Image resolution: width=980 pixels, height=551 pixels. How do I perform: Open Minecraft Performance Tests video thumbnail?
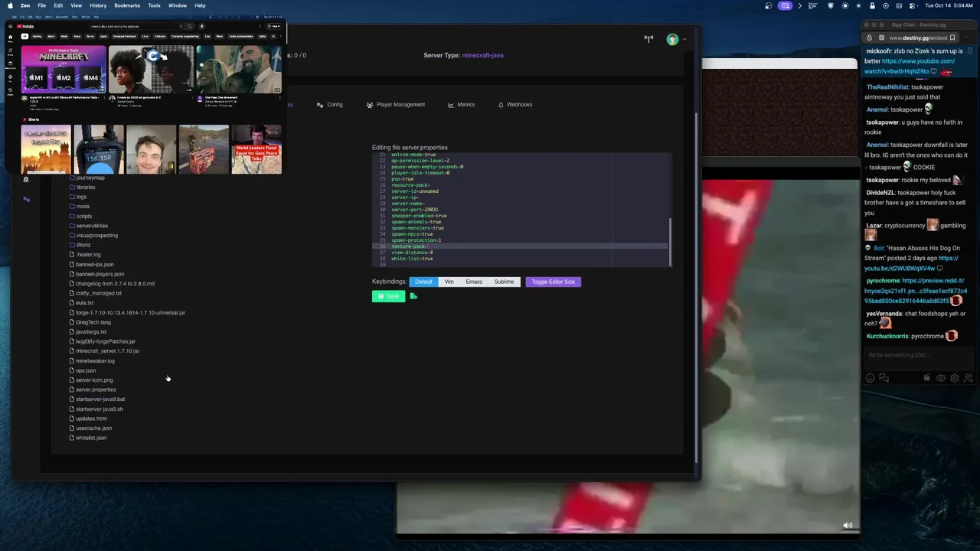pos(64,69)
